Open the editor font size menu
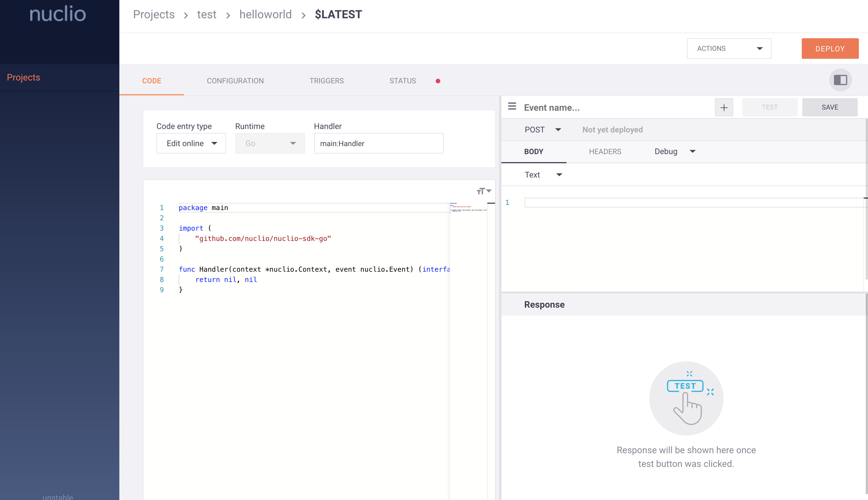 click(484, 191)
